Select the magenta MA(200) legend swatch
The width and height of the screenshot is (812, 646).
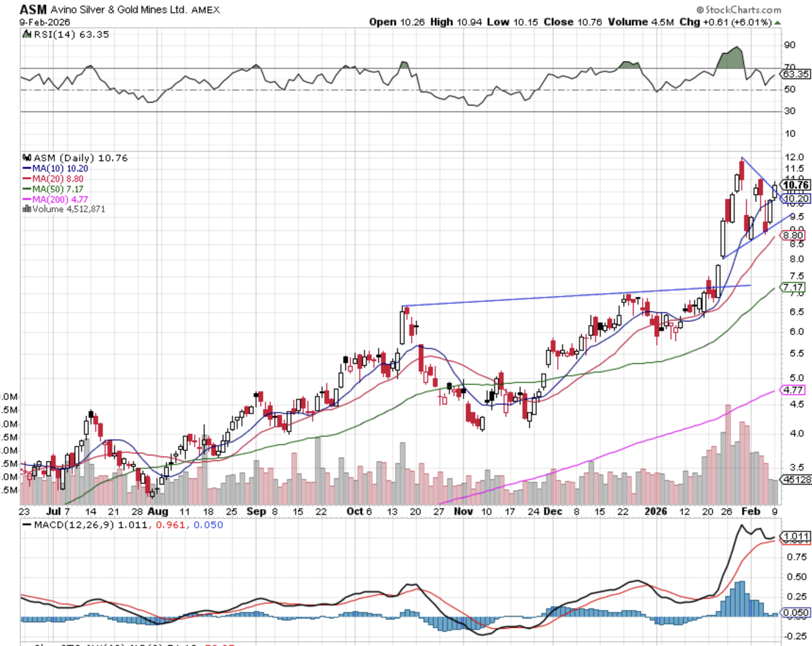tap(27, 199)
